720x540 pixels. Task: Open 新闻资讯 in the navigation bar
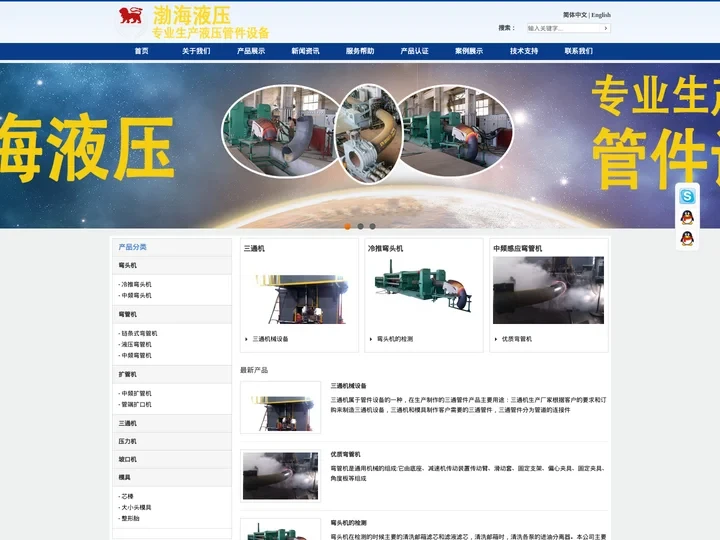305,51
